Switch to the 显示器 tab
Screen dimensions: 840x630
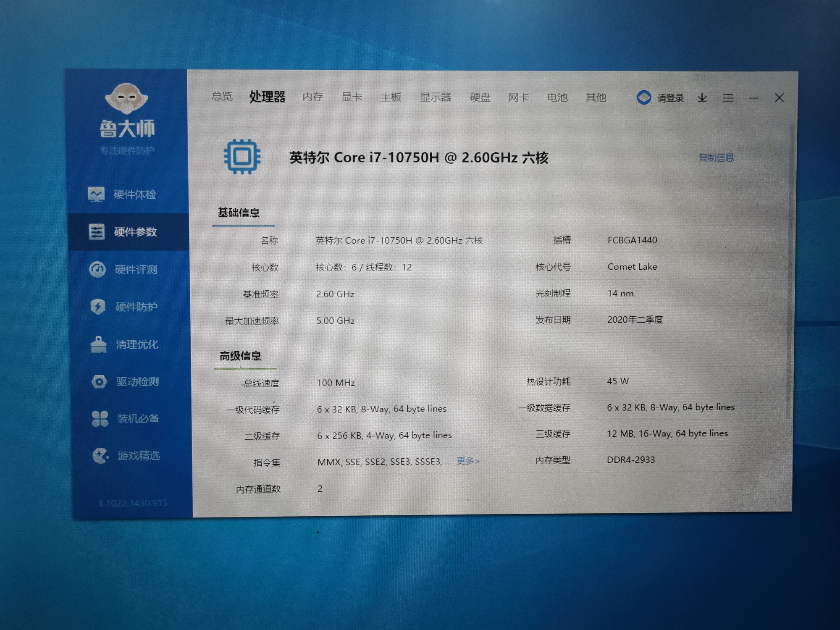(x=436, y=97)
